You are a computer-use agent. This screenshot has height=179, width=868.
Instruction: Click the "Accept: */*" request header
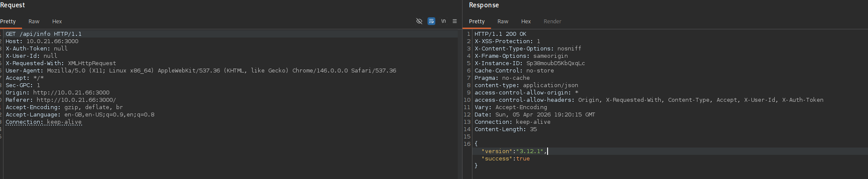tap(25, 78)
